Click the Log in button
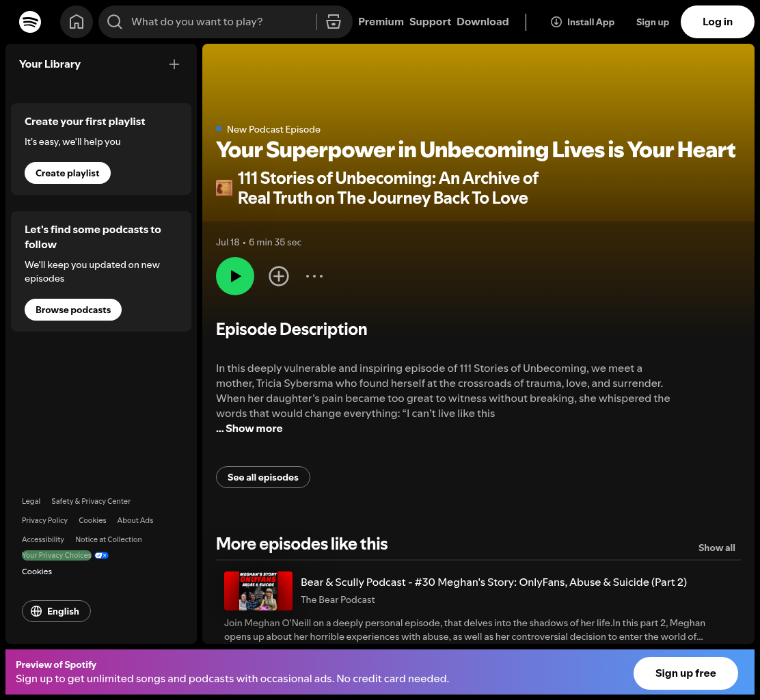 coord(718,22)
